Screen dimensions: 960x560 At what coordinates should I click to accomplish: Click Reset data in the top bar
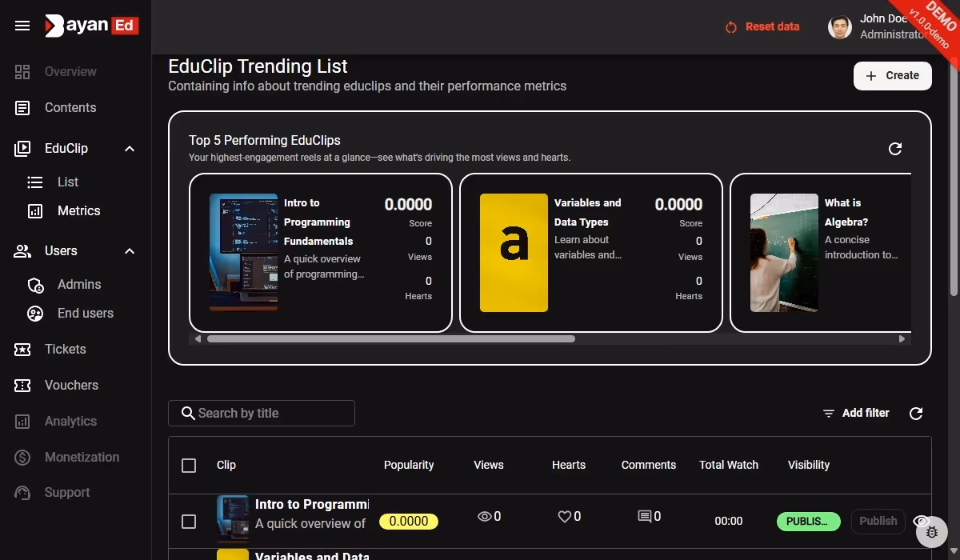[x=762, y=26]
